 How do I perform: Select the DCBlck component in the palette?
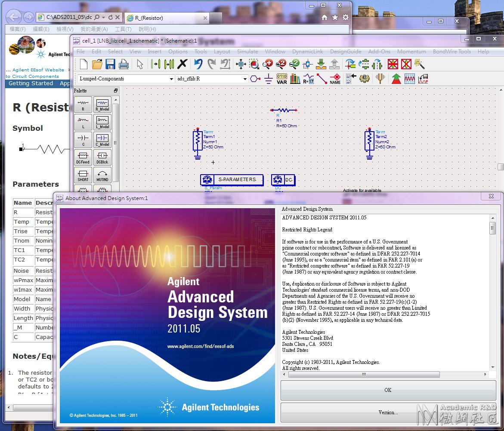pos(102,158)
